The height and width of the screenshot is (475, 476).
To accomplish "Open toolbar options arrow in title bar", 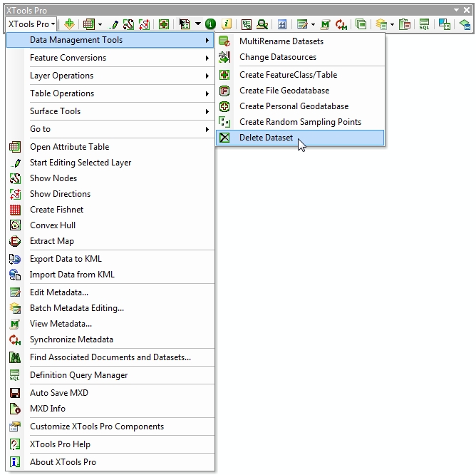I will click(x=456, y=10).
